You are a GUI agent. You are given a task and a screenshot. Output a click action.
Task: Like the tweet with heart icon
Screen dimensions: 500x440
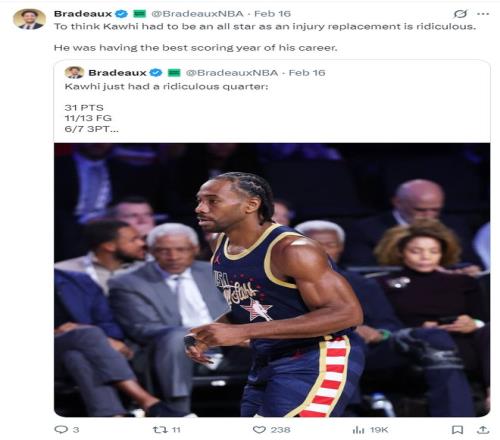(x=259, y=430)
